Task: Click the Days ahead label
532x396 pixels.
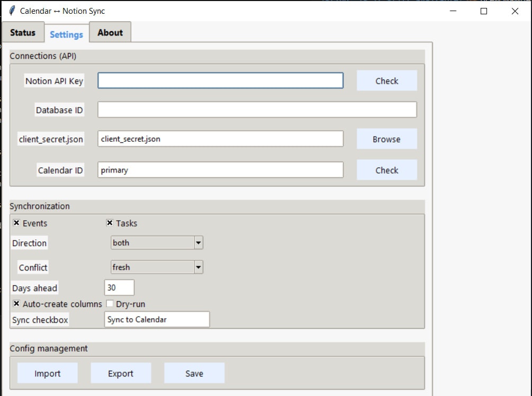Action: 34,288
